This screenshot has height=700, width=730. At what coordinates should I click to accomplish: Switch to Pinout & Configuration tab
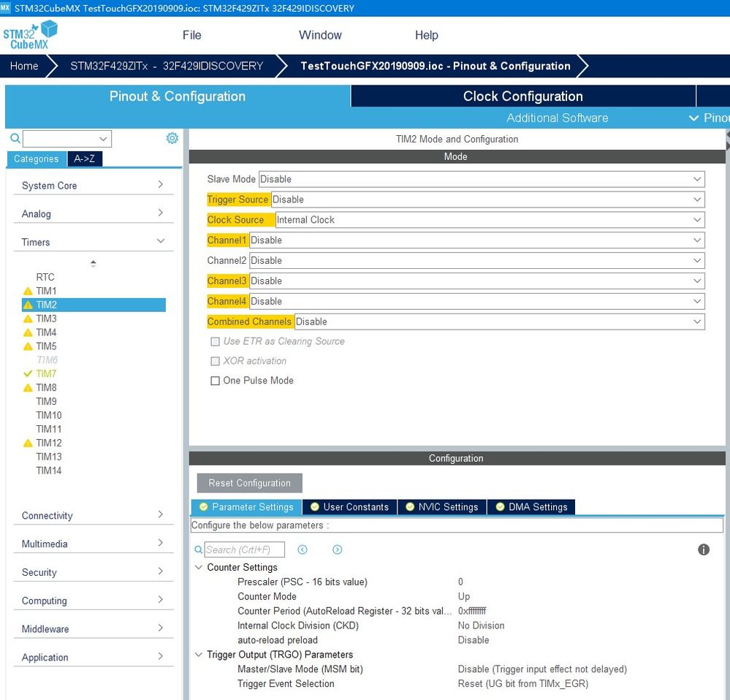[178, 96]
